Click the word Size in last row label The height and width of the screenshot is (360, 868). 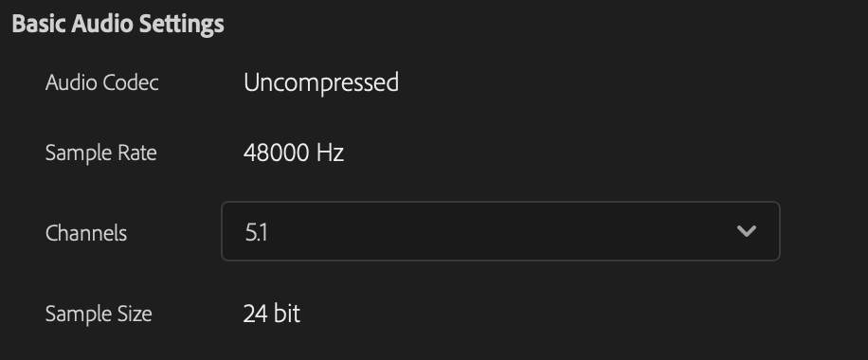pyautogui.click(x=135, y=314)
